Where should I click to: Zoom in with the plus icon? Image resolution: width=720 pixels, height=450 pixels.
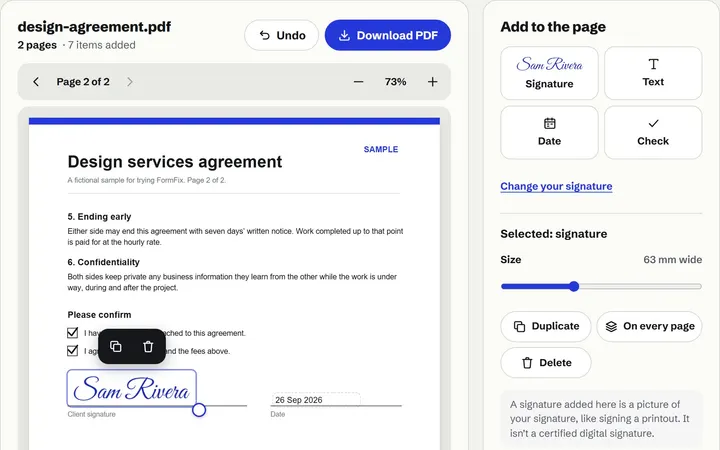point(433,82)
